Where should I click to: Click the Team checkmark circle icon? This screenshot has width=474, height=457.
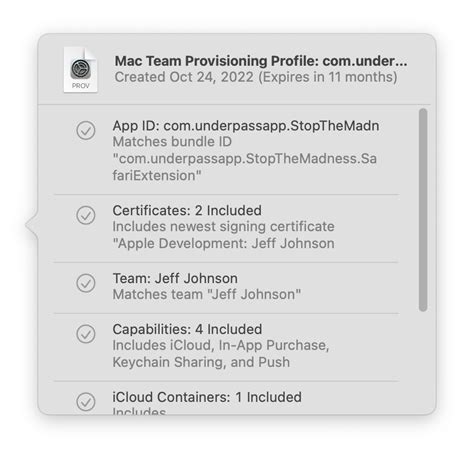click(x=86, y=283)
